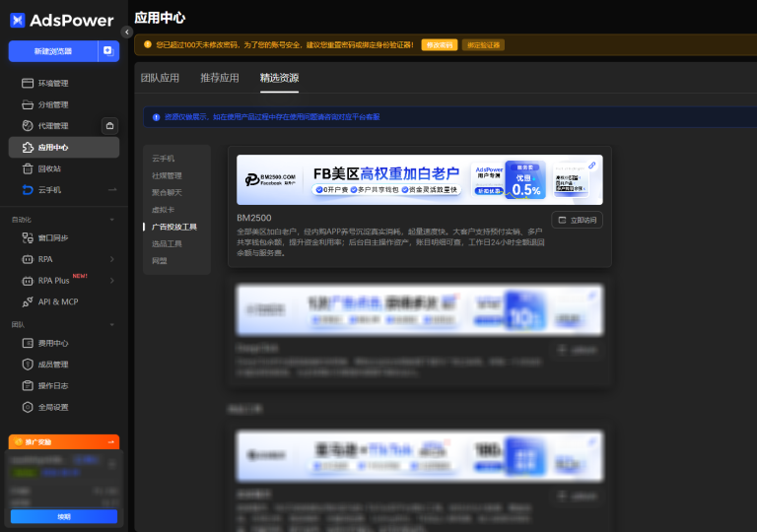Expand the RPA submenu
Screen dimensions: 757x532
tap(112, 259)
